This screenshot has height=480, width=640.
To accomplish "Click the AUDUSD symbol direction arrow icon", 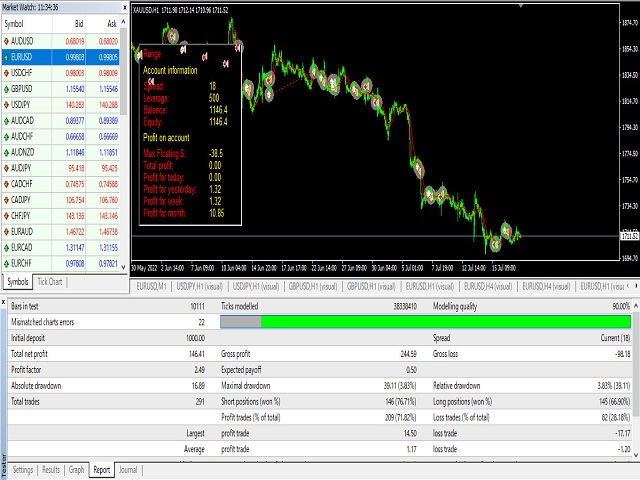I will [x=9, y=41].
